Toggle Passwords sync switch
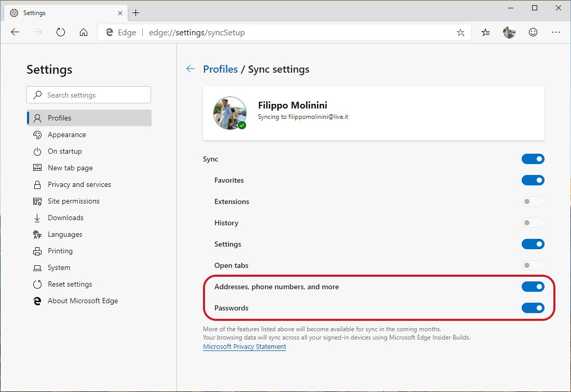The image size is (571, 392). [x=533, y=308]
